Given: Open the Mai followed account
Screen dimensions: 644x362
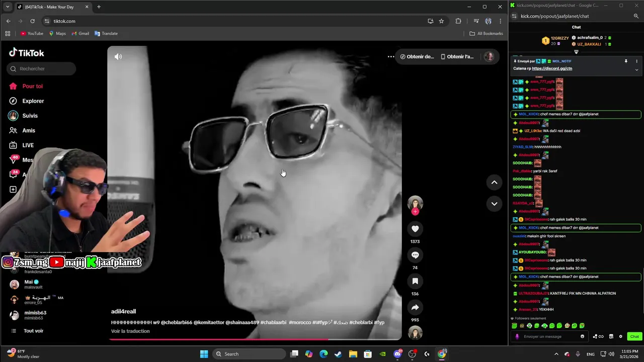Looking at the screenshot, I should 30,284.
